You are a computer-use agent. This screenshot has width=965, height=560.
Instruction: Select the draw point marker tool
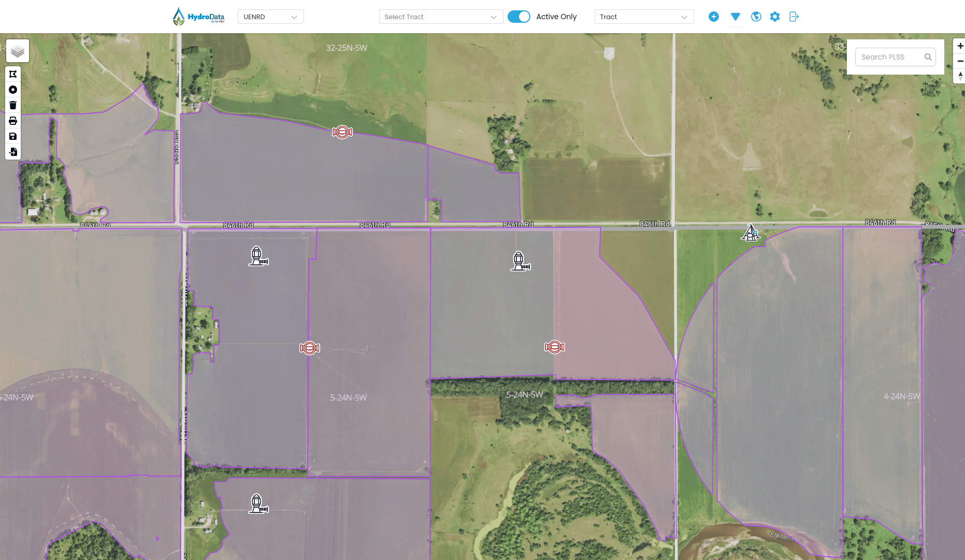click(x=13, y=90)
